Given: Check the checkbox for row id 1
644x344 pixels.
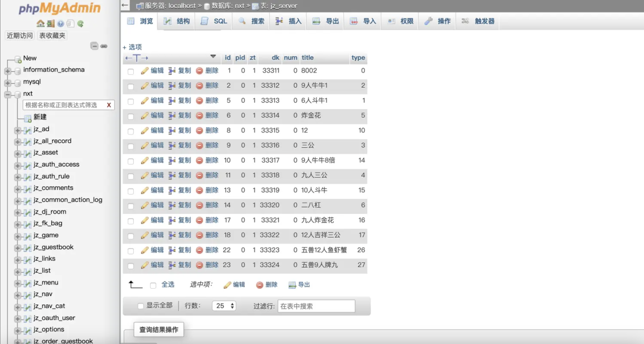Looking at the screenshot, I should point(131,72).
